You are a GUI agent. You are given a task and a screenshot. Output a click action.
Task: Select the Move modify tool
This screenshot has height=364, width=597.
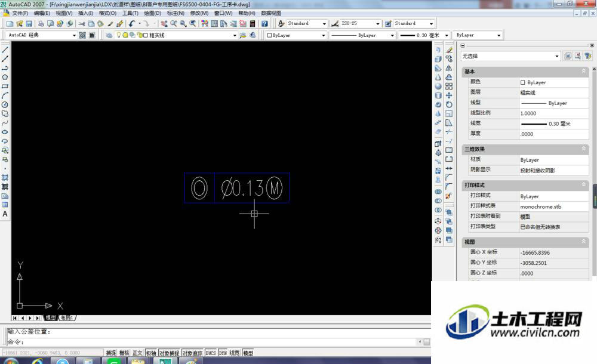point(450,95)
